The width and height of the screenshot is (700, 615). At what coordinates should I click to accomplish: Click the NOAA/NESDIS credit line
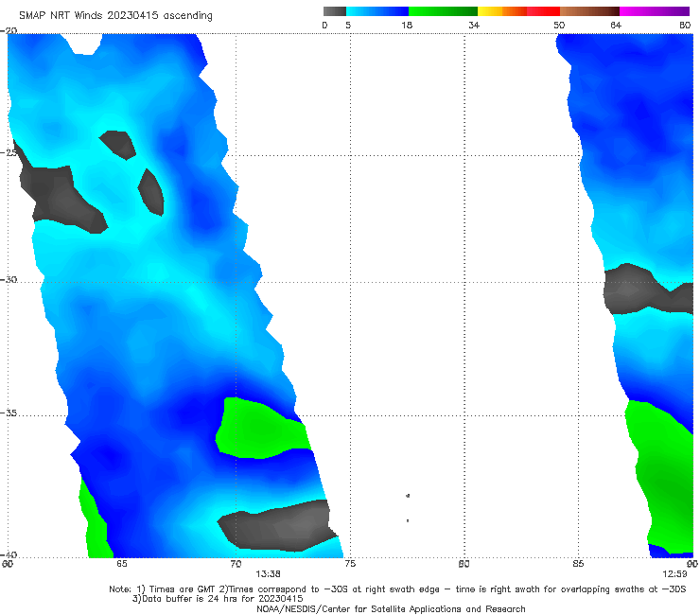(391, 608)
